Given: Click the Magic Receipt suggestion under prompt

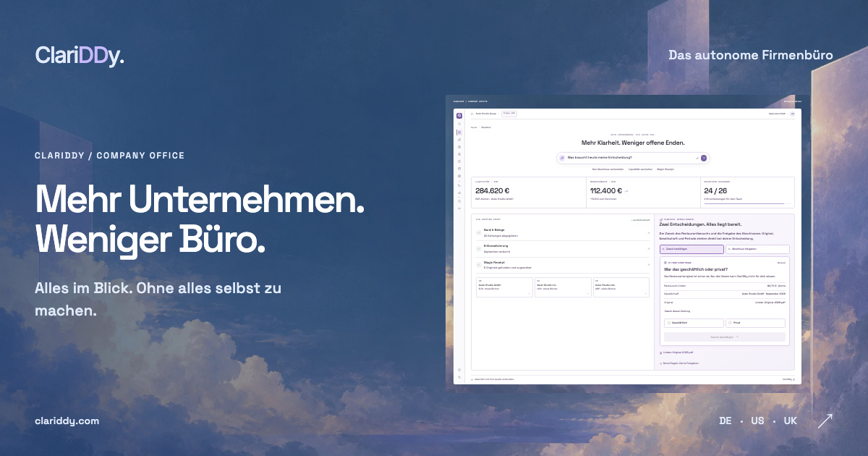Looking at the screenshot, I should [x=666, y=169].
